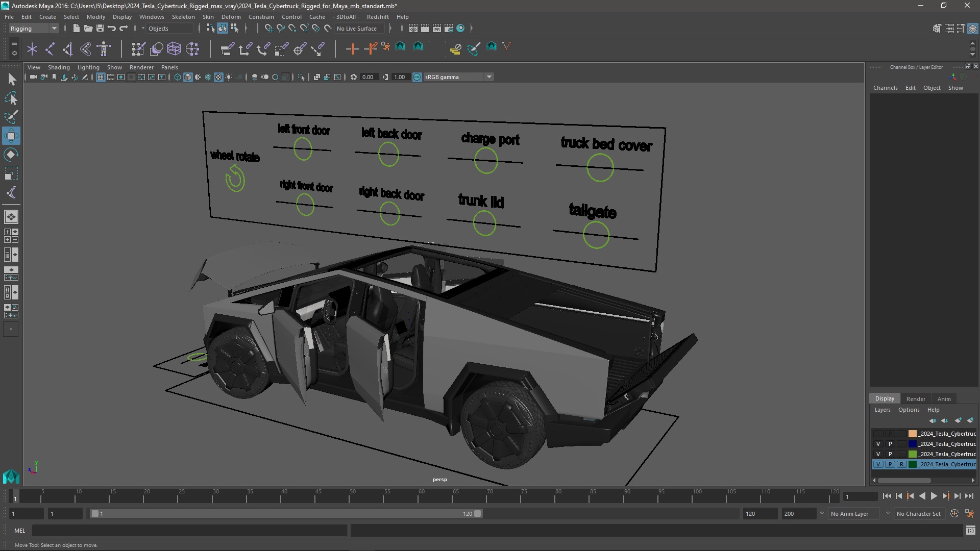Switch to the Render layer tab
This screenshot has height=551, width=980.
[x=916, y=399]
